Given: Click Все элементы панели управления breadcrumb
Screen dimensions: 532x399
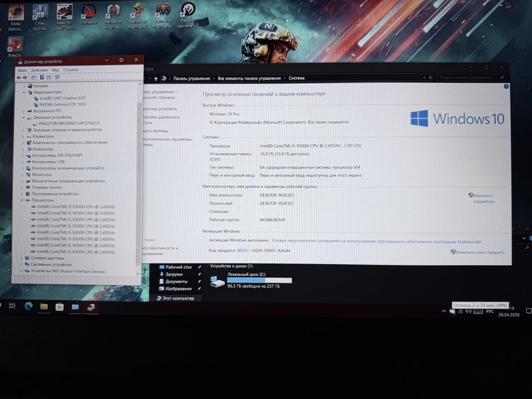Looking at the screenshot, I should click(249, 79).
